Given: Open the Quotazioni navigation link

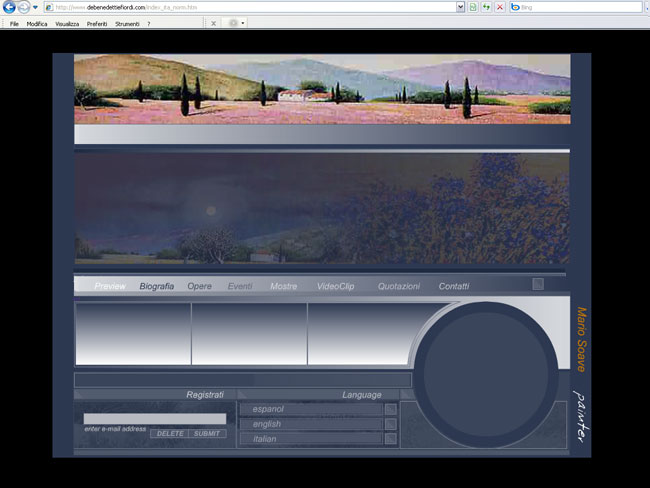Looking at the screenshot, I should (399, 286).
